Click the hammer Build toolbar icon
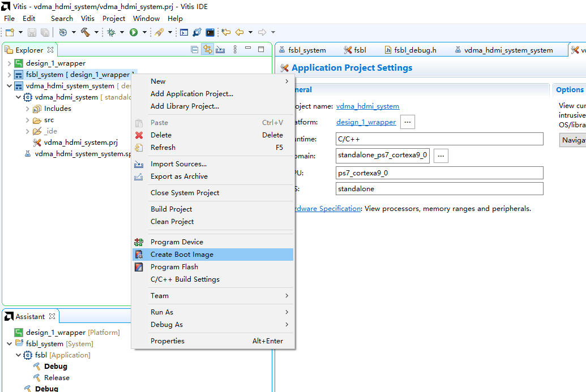 85,32
